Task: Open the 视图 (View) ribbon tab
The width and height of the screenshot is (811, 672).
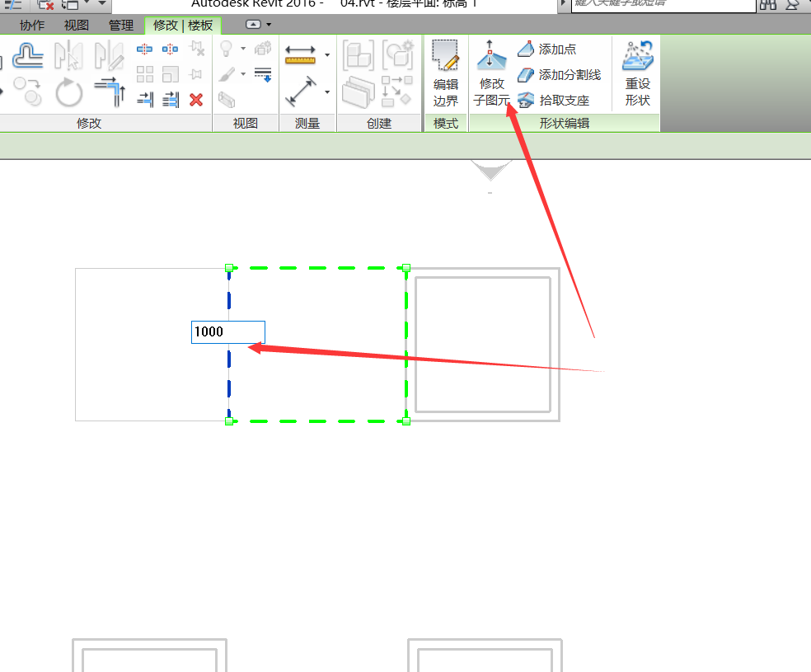Action: [x=77, y=26]
